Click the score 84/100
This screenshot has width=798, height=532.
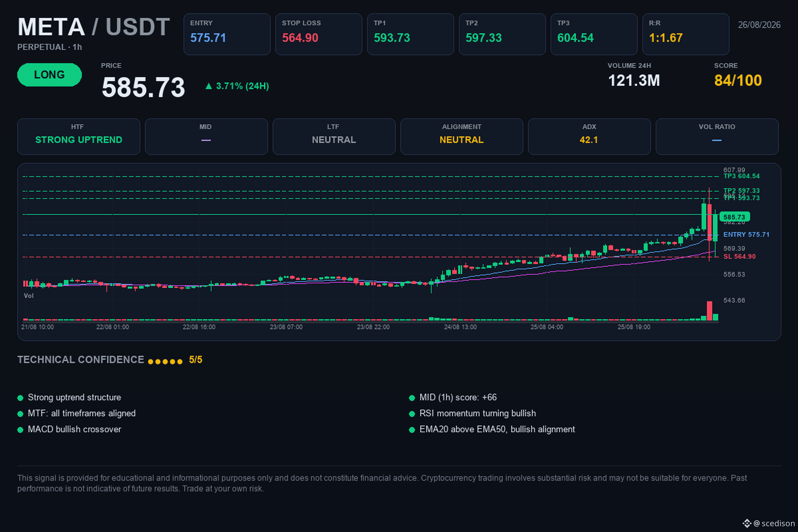click(x=738, y=81)
